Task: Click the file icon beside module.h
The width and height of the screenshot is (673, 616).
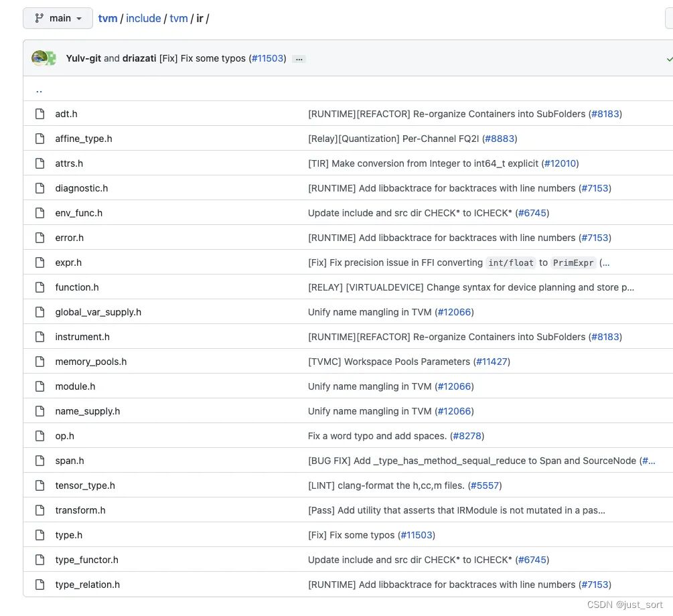Action: point(40,386)
